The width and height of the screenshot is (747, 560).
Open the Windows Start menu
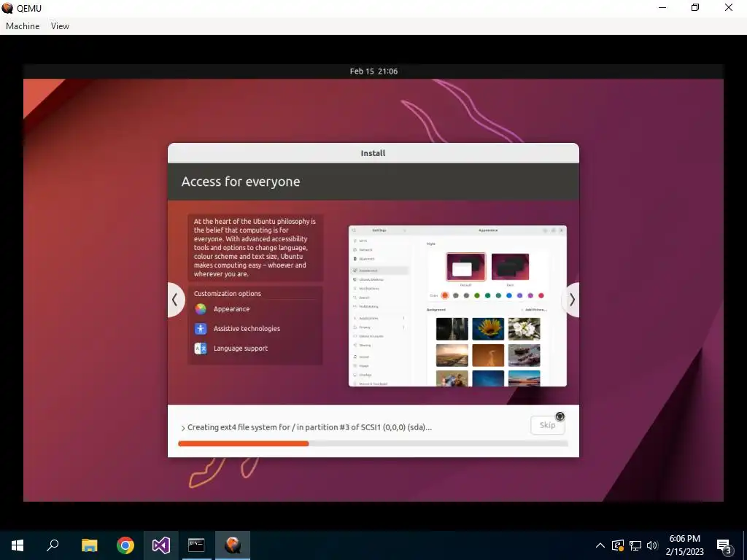click(x=18, y=545)
